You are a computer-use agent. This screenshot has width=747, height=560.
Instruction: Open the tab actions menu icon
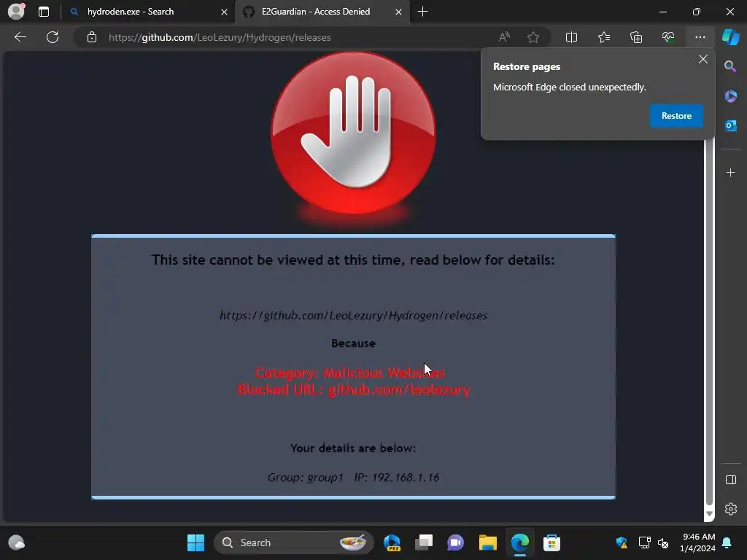(x=44, y=12)
